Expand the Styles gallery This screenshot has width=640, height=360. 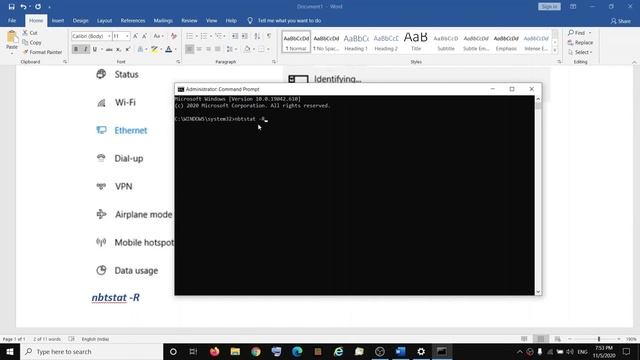point(555,50)
